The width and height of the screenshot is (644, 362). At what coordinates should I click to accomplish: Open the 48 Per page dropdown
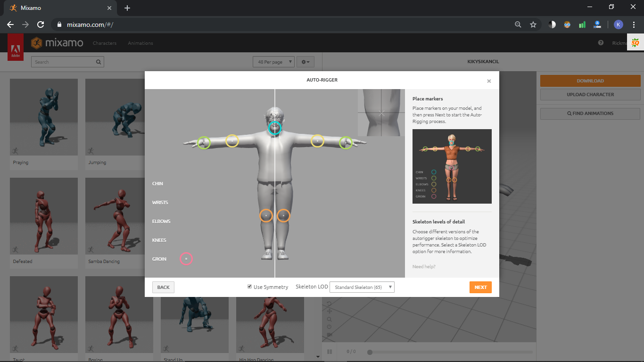[273, 62]
